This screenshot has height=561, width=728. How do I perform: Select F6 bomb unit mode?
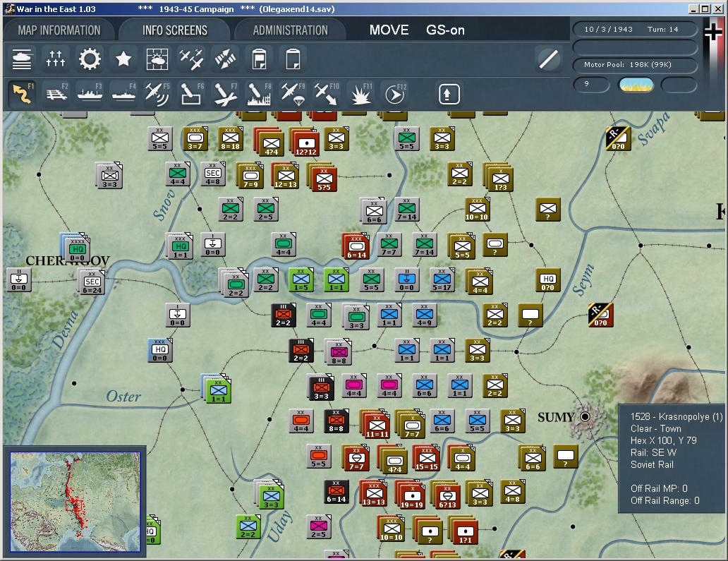click(191, 93)
